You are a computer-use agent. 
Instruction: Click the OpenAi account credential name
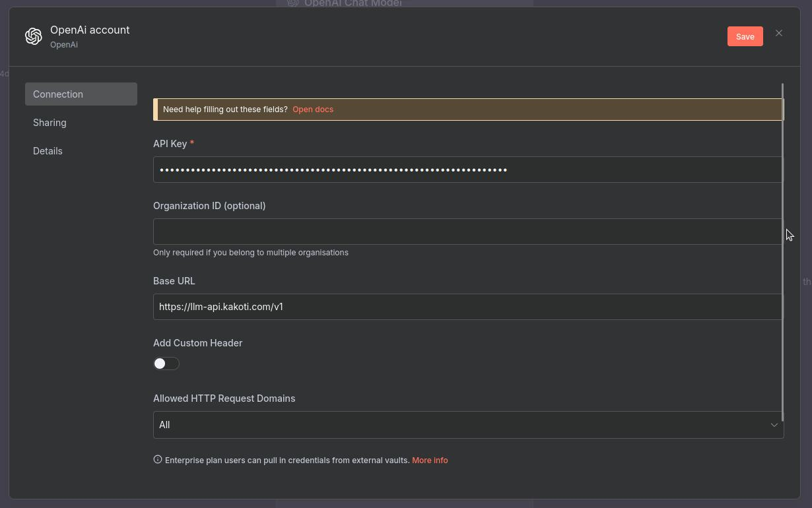coord(90,30)
